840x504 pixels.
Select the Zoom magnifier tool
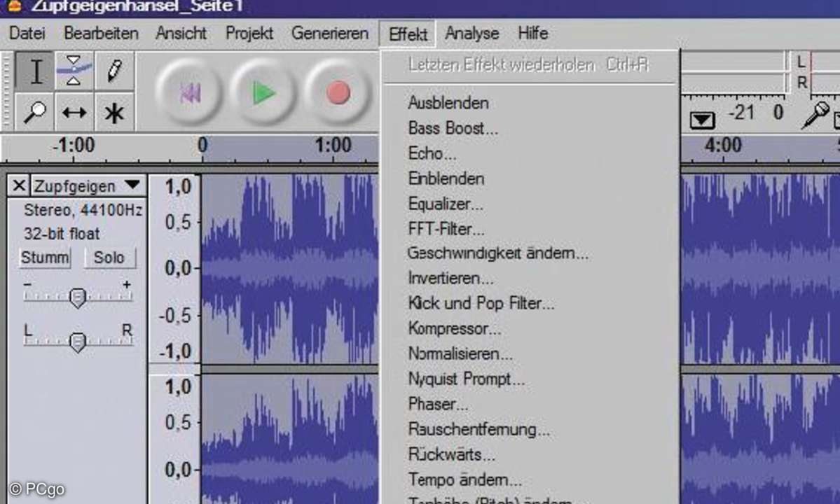(35, 112)
